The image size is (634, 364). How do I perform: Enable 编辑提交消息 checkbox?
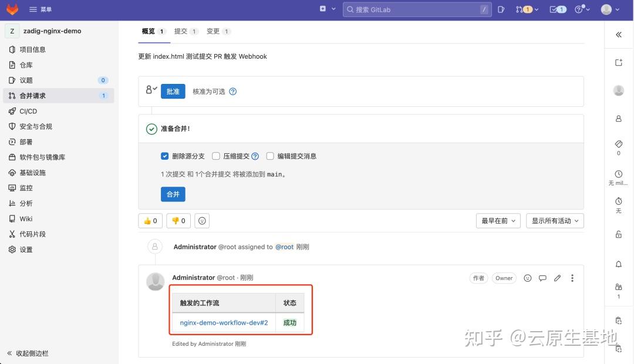pyautogui.click(x=270, y=156)
